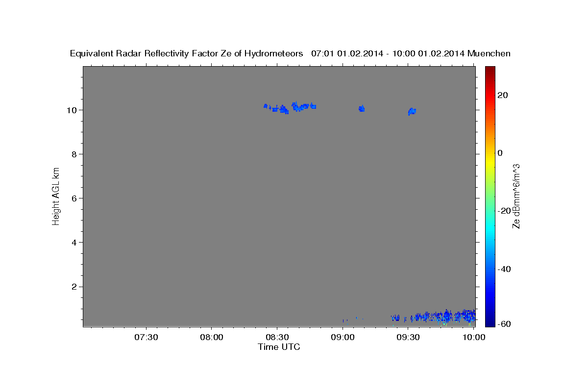
Task: Click the 08:00 time tick label
Action: click(212, 338)
